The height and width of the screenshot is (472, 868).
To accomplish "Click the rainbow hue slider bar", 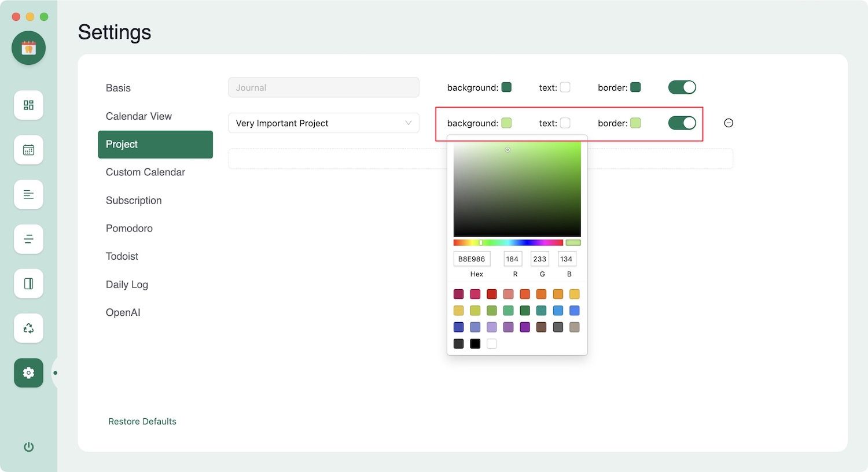I will [507, 242].
